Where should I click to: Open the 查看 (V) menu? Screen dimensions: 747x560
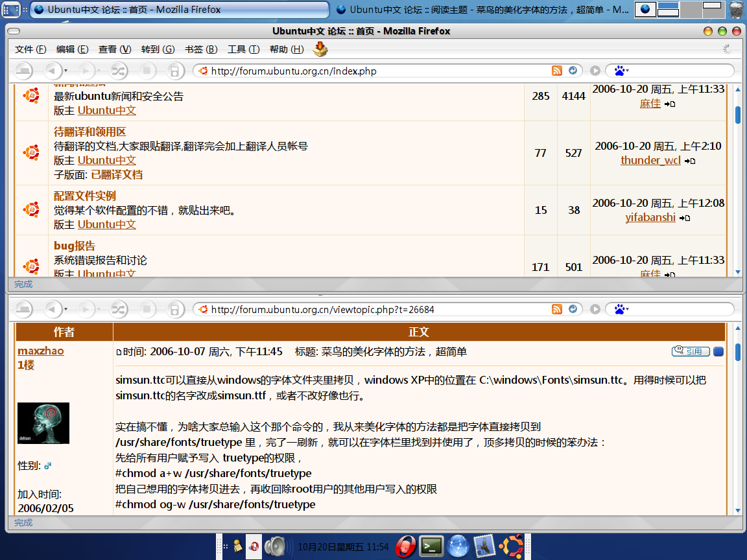click(115, 49)
